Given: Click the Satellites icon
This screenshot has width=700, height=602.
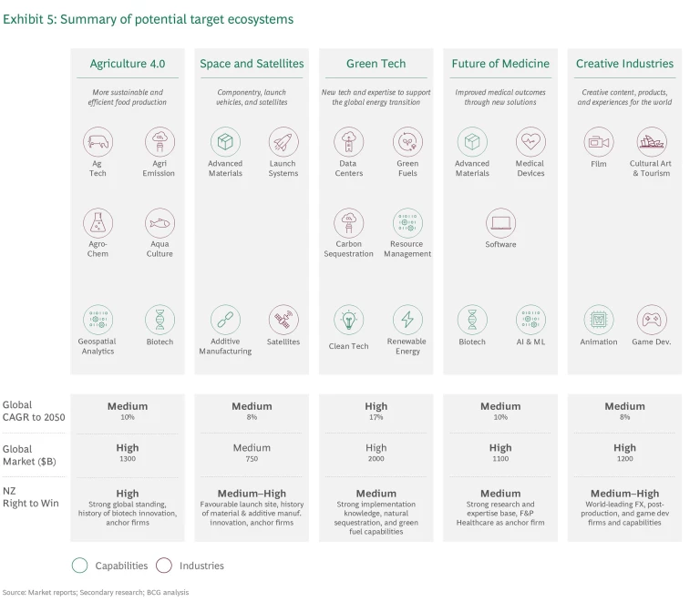Looking at the screenshot, I should point(283,320).
